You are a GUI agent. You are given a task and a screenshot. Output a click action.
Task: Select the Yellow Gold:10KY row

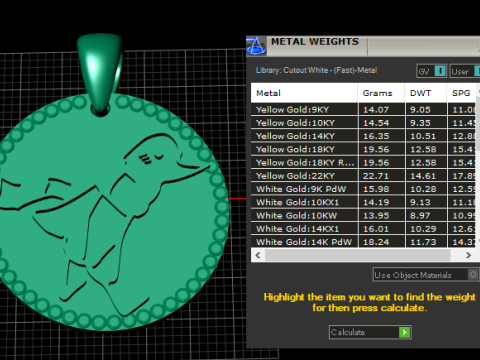coord(363,123)
